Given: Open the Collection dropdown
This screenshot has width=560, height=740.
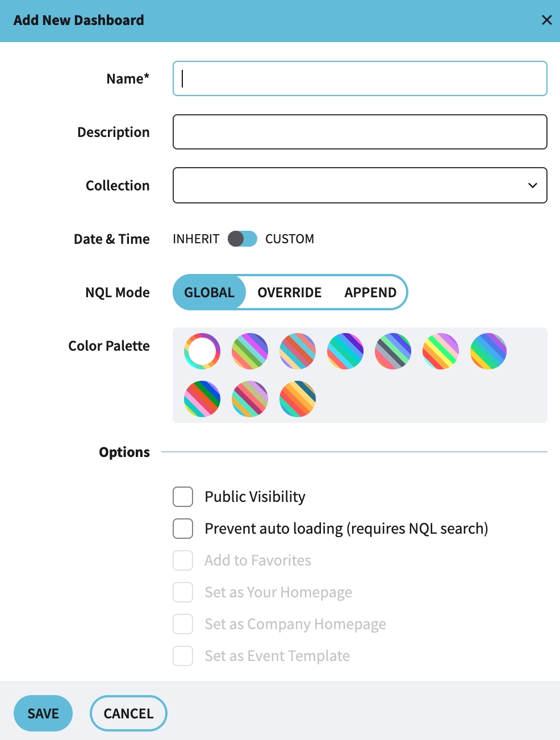Looking at the screenshot, I should [x=360, y=185].
